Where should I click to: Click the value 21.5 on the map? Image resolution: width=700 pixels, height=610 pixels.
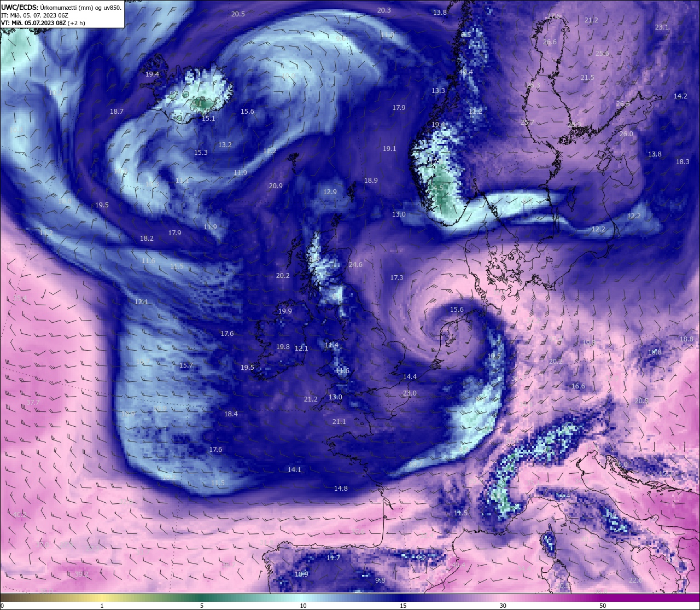coord(587,78)
